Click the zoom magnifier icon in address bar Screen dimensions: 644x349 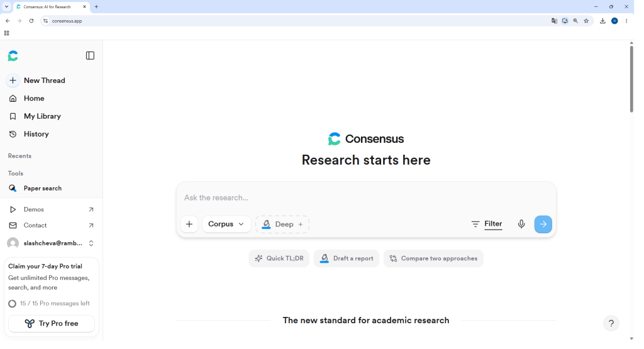(x=575, y=21)
